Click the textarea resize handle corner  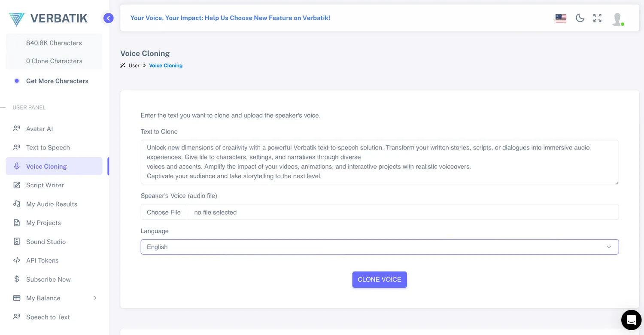(x=616, y=182)
